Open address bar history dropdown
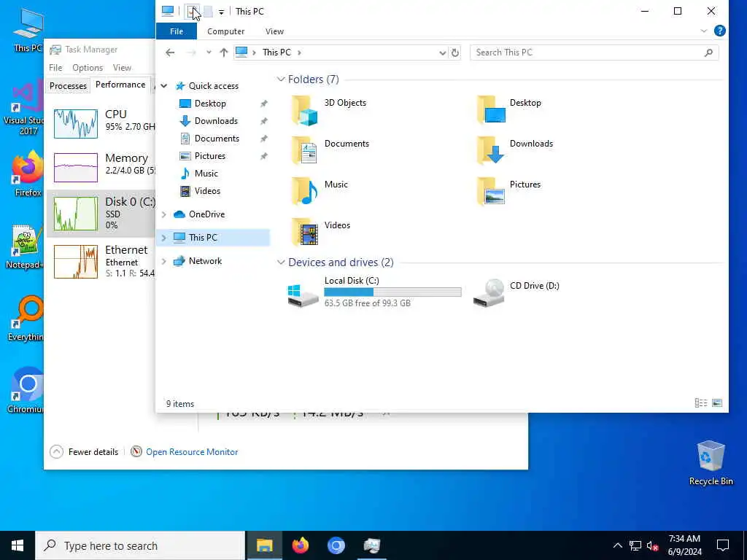Viewport: 747px width, 560px height. click(x=442, y=52)
